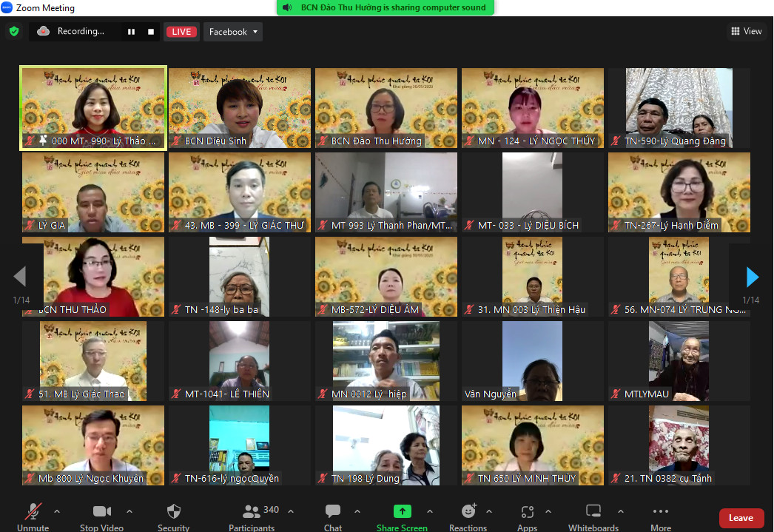The image size is (774, 532).
Task: Open Reactions emoji menu
Action: coord(468,512)
